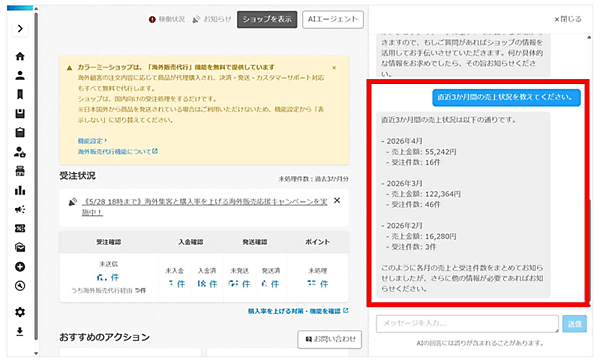Open the megaphone icon in sidebar
Viewport: 600px width, 363px height.
click(x=20, y=209)
